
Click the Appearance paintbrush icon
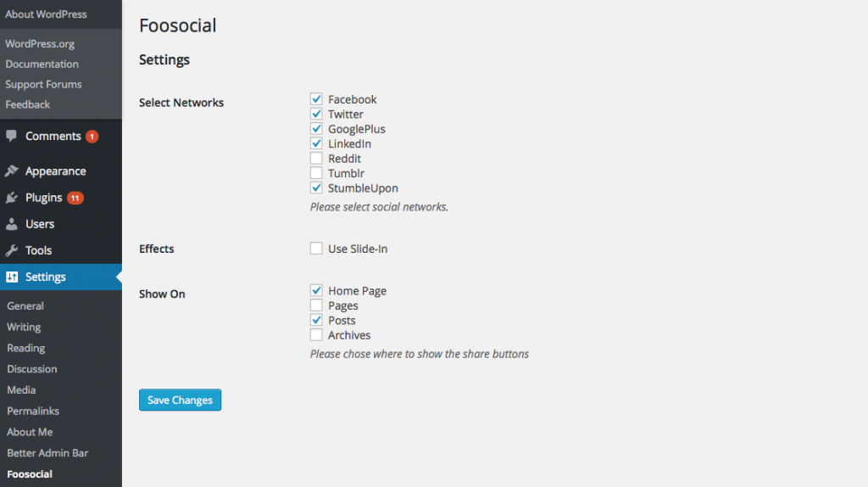11,171
